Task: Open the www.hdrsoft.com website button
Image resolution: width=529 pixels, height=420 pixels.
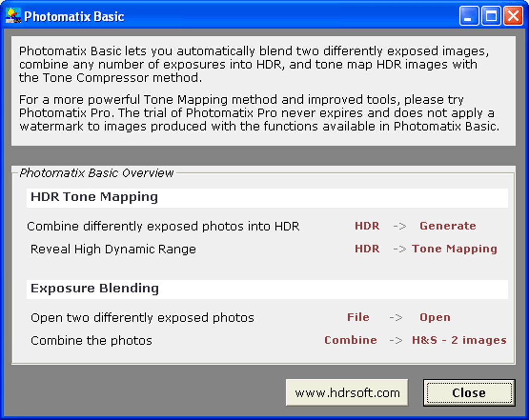Action: [x=347, y=393]
